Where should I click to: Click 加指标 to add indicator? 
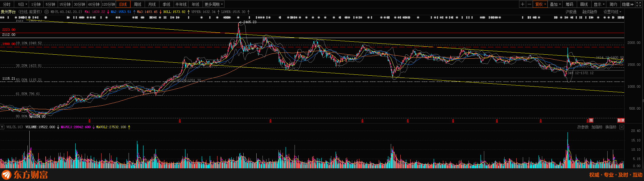tap(597, 127)
